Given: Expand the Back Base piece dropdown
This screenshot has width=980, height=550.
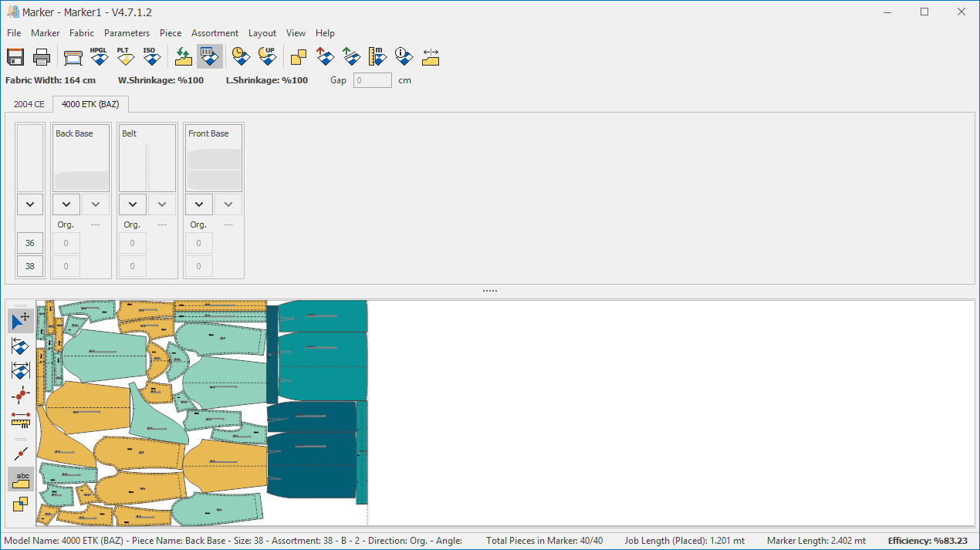Looking at the screenshot, I should click(66, 204).
